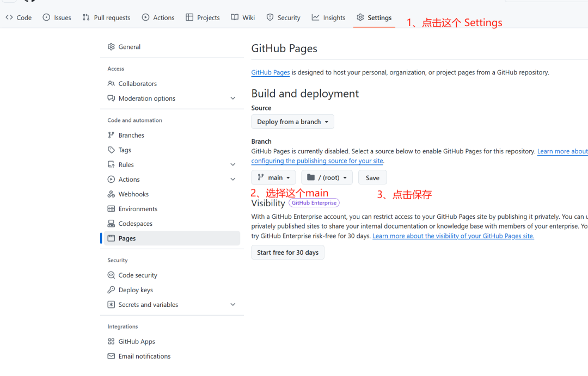Go to Pull requests tab
Screen dimensions: 588x376
(107, 17)
